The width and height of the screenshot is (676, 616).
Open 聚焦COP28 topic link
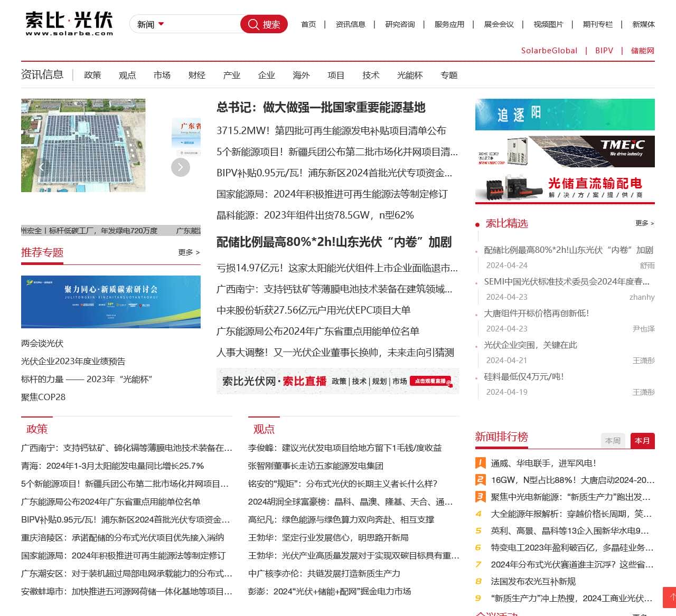point(43,397)
